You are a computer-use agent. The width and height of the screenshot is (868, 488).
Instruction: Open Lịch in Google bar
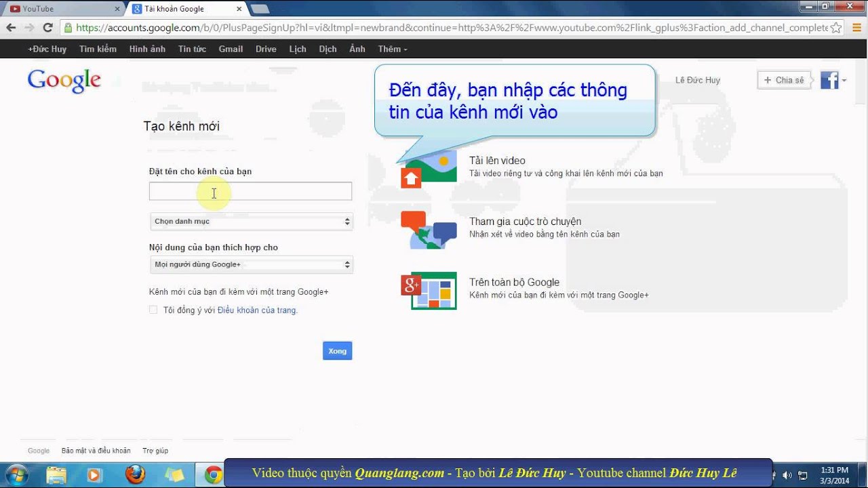(298, 49)
